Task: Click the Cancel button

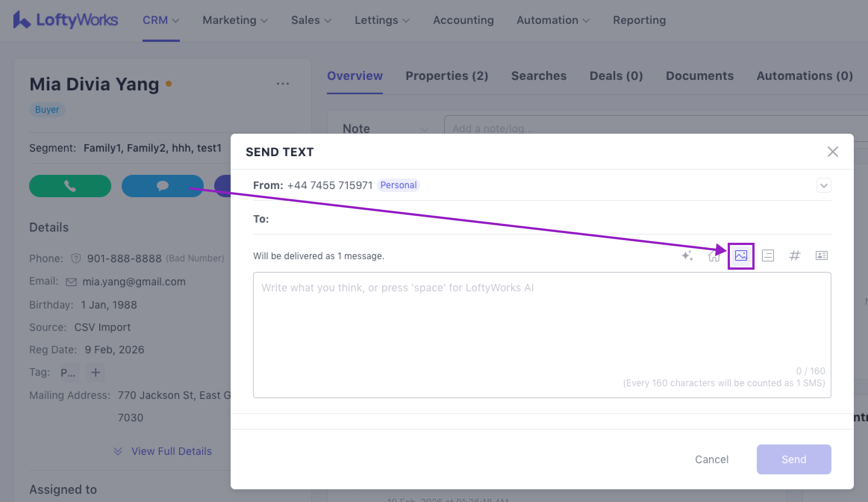Action: [711, 459]
